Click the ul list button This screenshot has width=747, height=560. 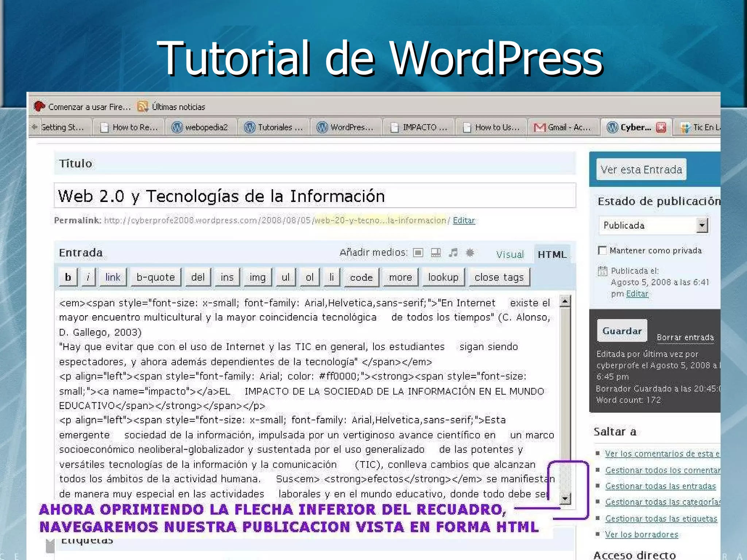(x=286, y=277)
